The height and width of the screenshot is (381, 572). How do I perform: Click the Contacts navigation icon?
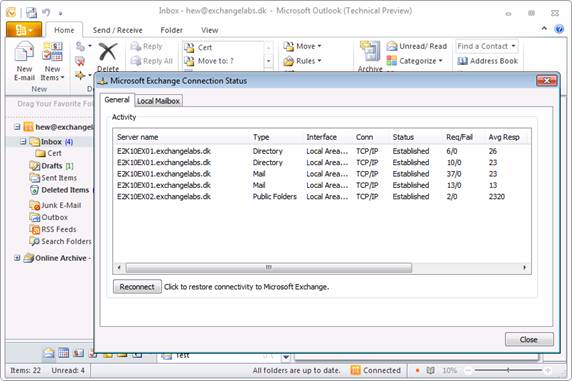(78, 353)
